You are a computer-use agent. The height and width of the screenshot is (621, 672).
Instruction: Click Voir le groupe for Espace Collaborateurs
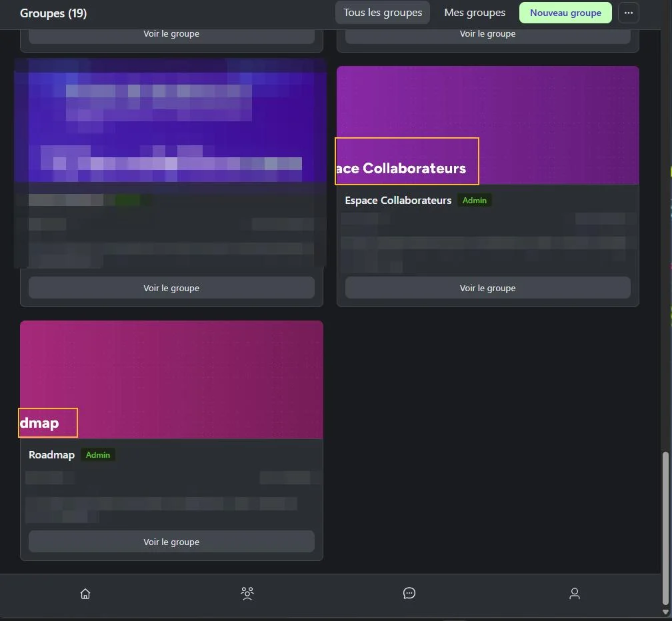488,288
